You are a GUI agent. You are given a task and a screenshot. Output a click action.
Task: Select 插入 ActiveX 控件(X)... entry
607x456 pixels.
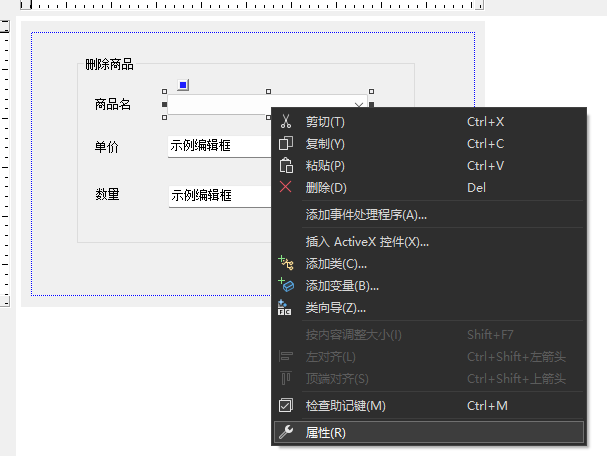[429, 242]
